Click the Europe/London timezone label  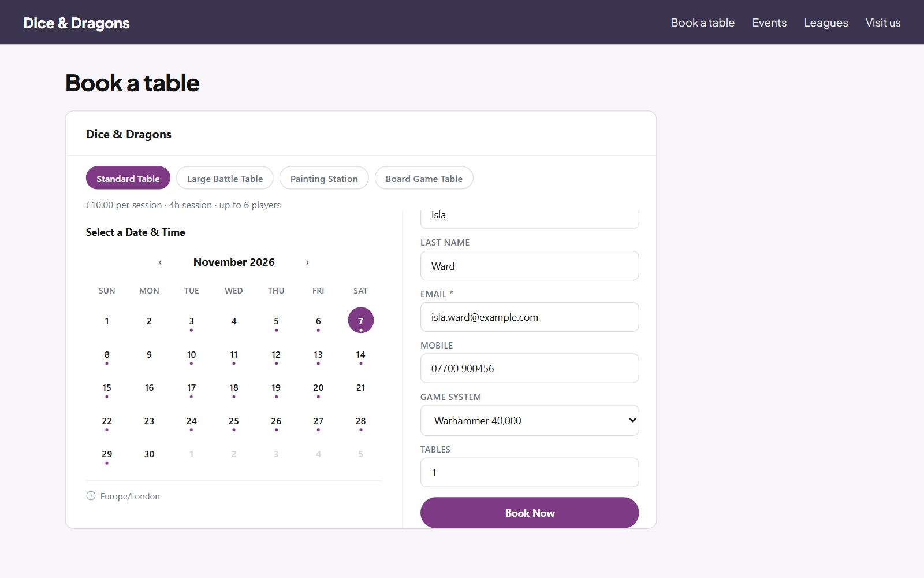(x=130, y=497)
